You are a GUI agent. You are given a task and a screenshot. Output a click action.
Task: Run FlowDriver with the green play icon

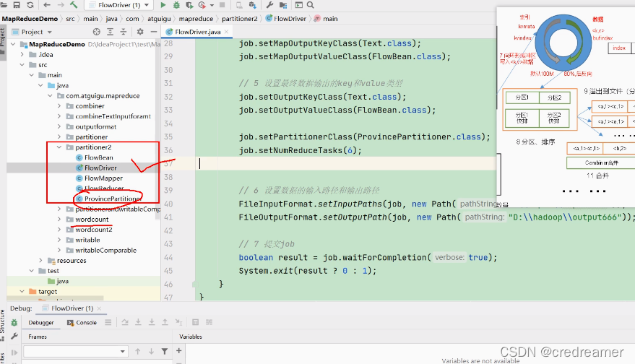[x=163, y=5]
